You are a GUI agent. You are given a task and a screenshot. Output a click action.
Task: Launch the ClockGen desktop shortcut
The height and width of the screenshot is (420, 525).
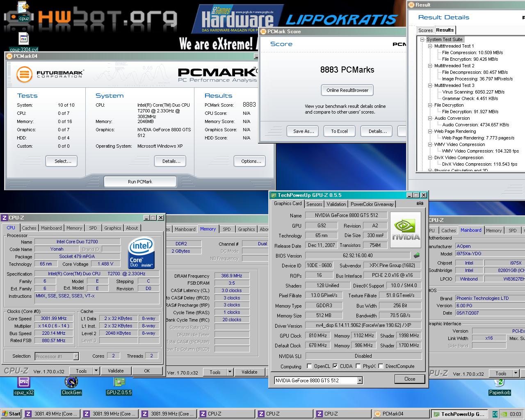(x=71, y=386)
